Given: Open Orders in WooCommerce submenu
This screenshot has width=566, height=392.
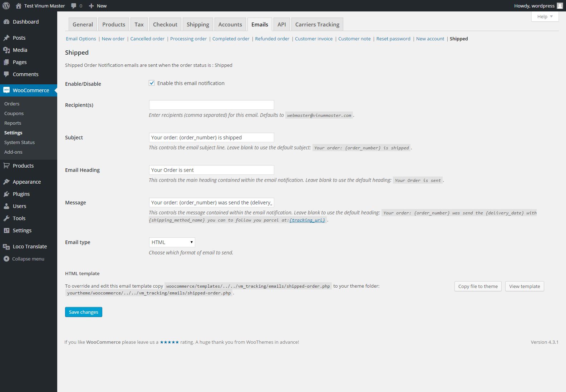Looking at the screenshot, I should click(12, 104).
